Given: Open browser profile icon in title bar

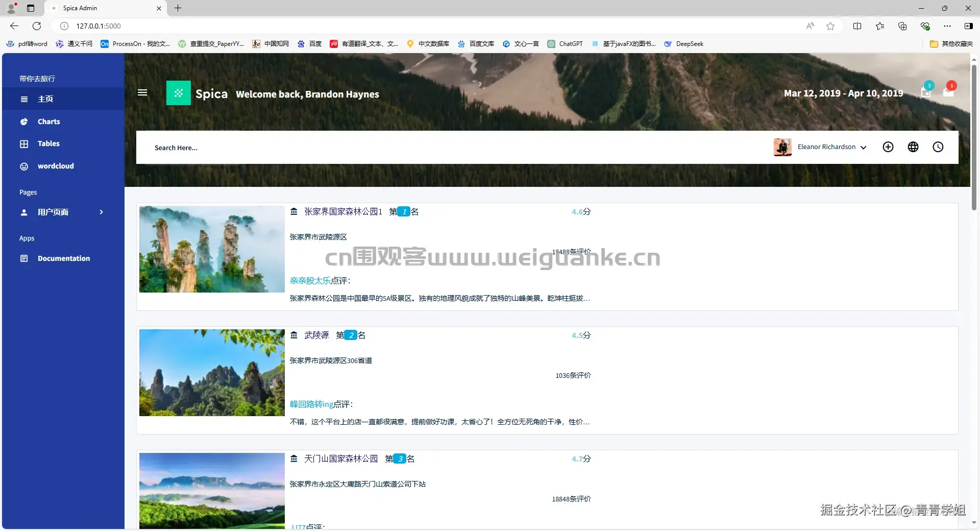Looking at the screenshot, I should (11, 8).
